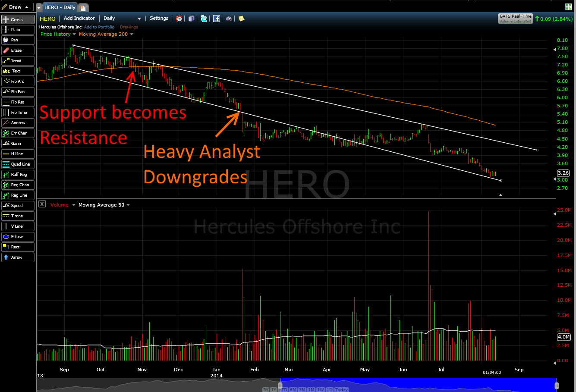Click the 3.26 current price label
Viewport: 576px width, 392px height.
(563, 173)
